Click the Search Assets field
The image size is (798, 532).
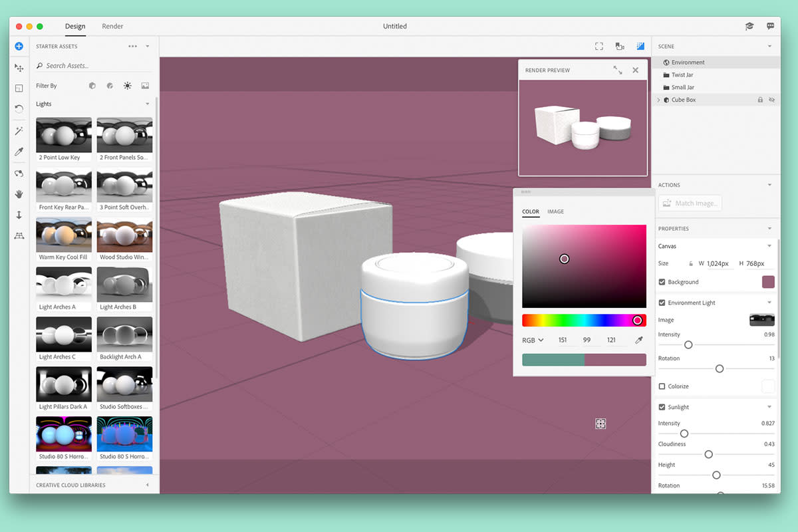point(94,65)
